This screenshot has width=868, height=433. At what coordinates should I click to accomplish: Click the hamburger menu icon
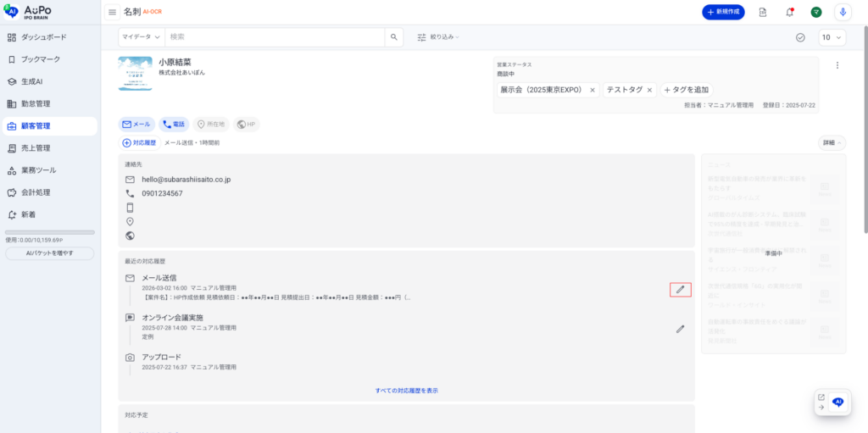pyautogui.click(x=112, y=12)
